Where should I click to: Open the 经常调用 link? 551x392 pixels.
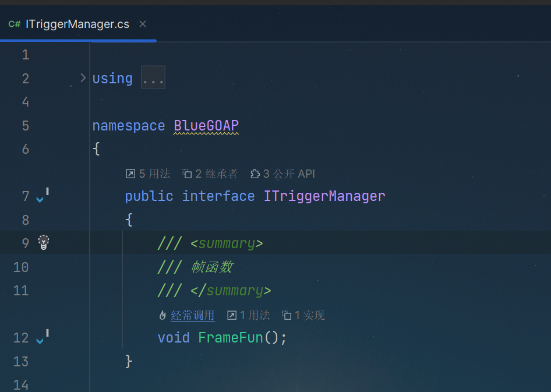tap(193, 315)
